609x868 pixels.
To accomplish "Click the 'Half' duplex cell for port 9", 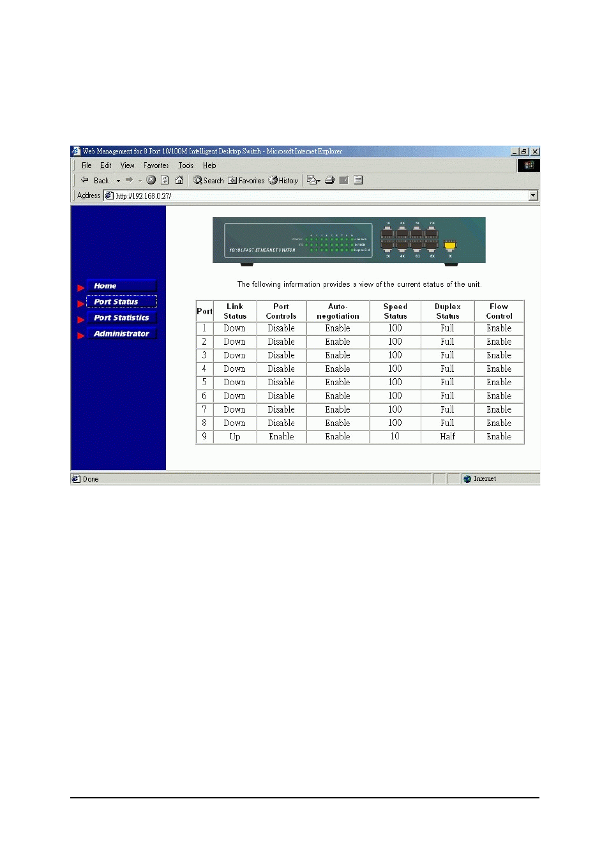I will click(447, 437).
